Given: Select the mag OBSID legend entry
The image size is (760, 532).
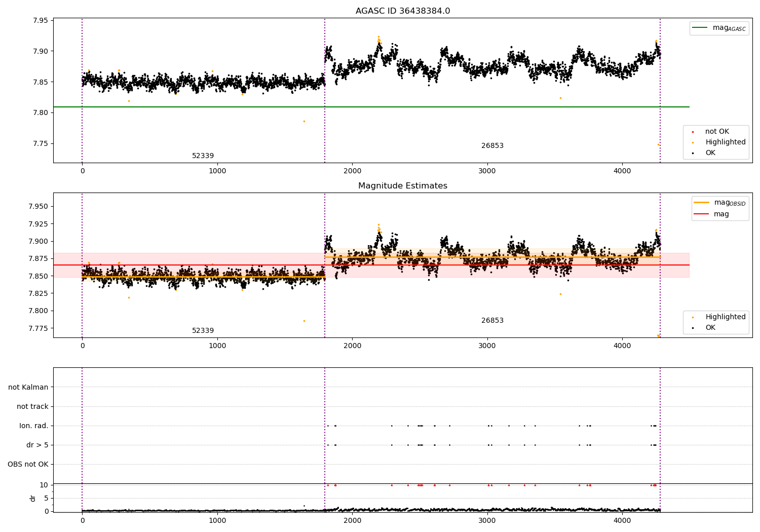Looking at the screenshot, I should pyautogui.click(x=720, y=203).
